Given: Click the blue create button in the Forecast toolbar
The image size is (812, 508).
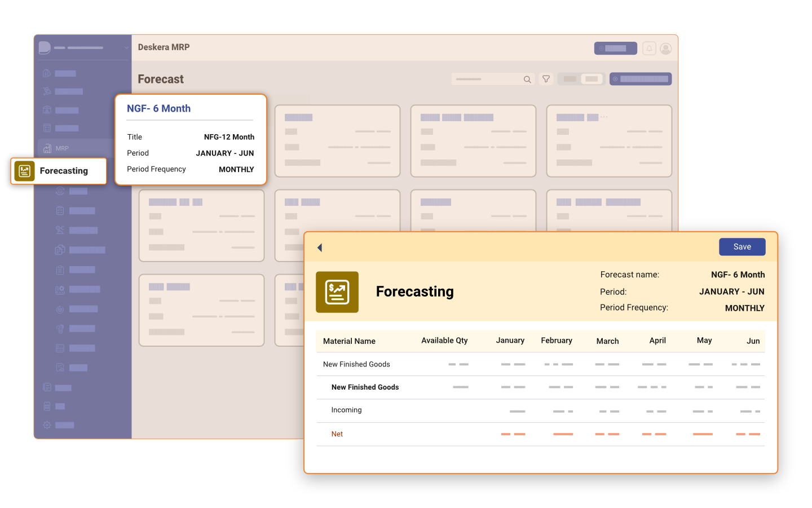Looking at the screenshot, I should click(640, 78).
